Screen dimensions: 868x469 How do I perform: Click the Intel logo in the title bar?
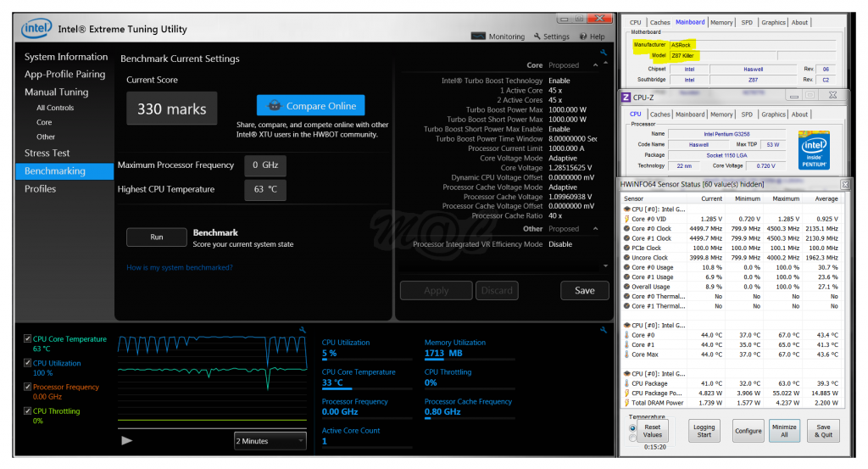click(x=37, y=29)
